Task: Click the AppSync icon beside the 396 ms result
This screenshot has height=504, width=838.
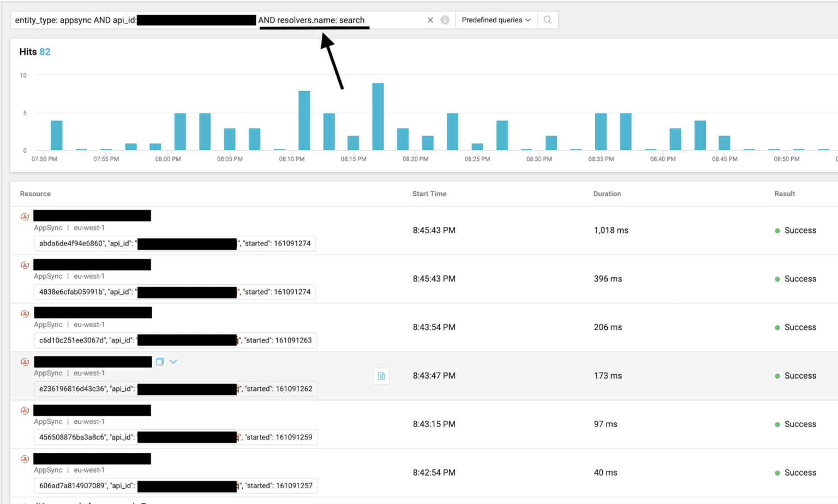Action: [25, 265]
